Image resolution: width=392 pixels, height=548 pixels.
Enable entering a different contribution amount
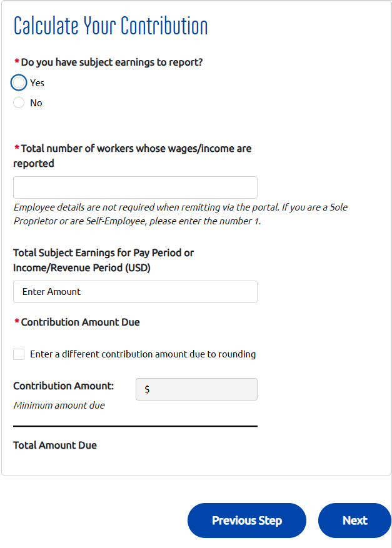pyautogui.click(x=18, y=354)
